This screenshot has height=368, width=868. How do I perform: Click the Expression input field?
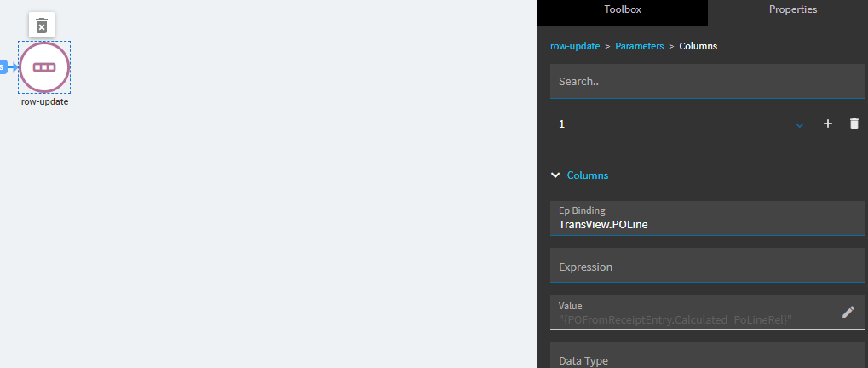coord(707,267)
